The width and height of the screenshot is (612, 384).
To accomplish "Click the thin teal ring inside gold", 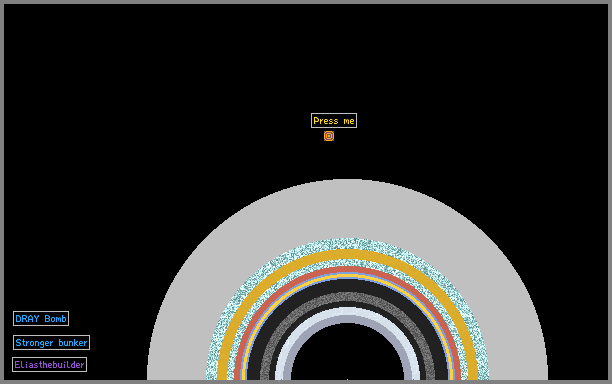I will pyautogui.click(x=347, y=263).
